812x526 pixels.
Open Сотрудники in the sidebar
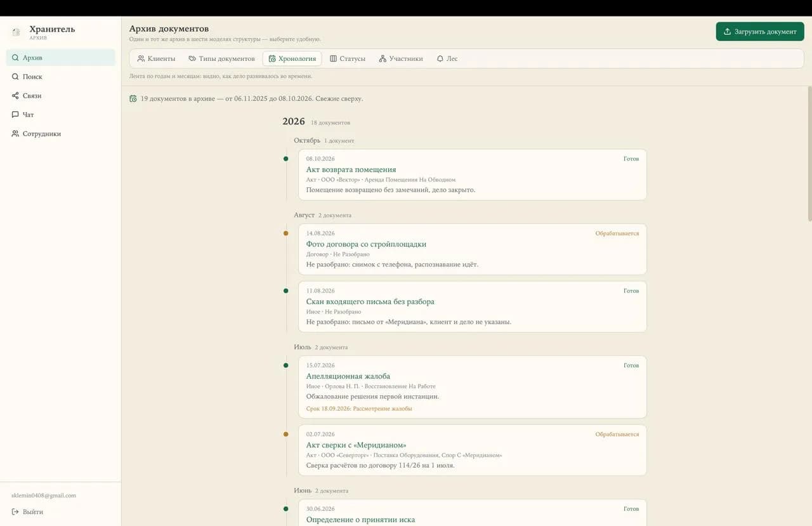[61, 134]
